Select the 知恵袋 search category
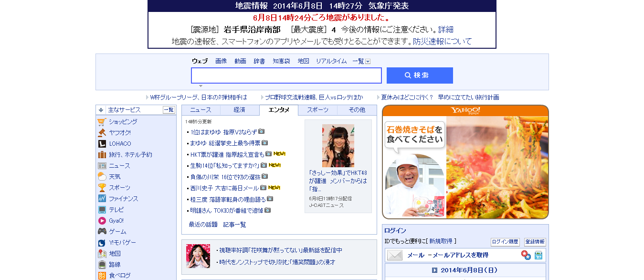 (281, 61)
